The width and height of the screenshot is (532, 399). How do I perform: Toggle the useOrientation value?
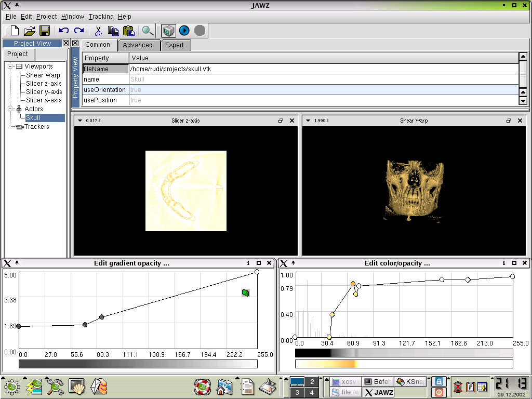coord(322,90)
